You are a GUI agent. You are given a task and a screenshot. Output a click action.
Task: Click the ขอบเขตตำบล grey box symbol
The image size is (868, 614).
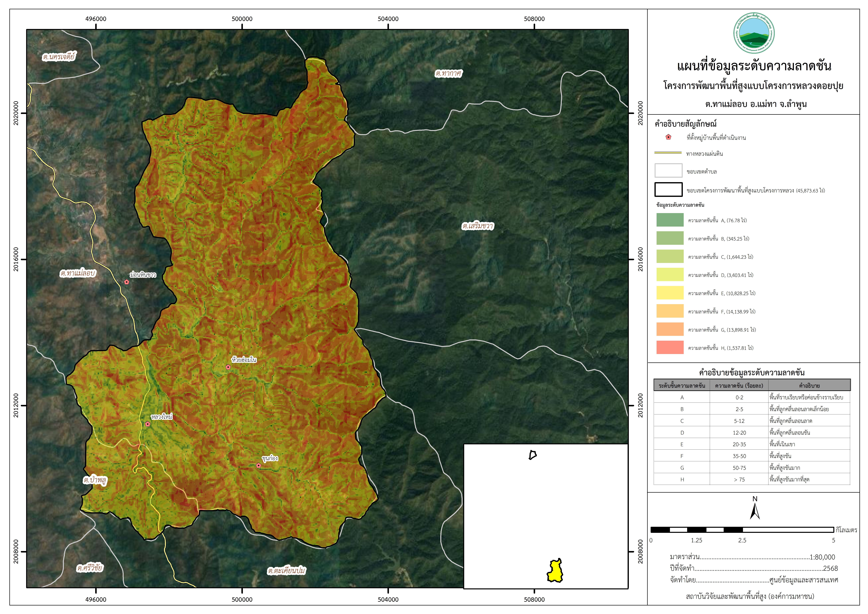669,171
